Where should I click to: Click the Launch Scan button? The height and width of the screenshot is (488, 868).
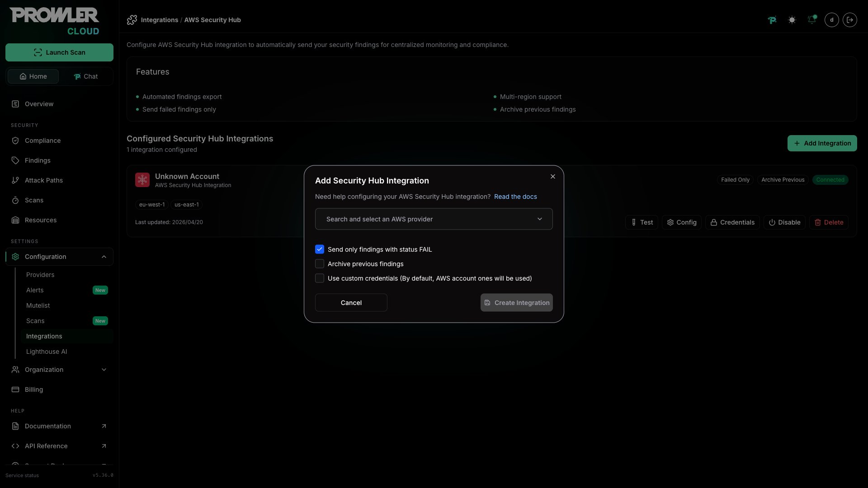coord(59,52)
